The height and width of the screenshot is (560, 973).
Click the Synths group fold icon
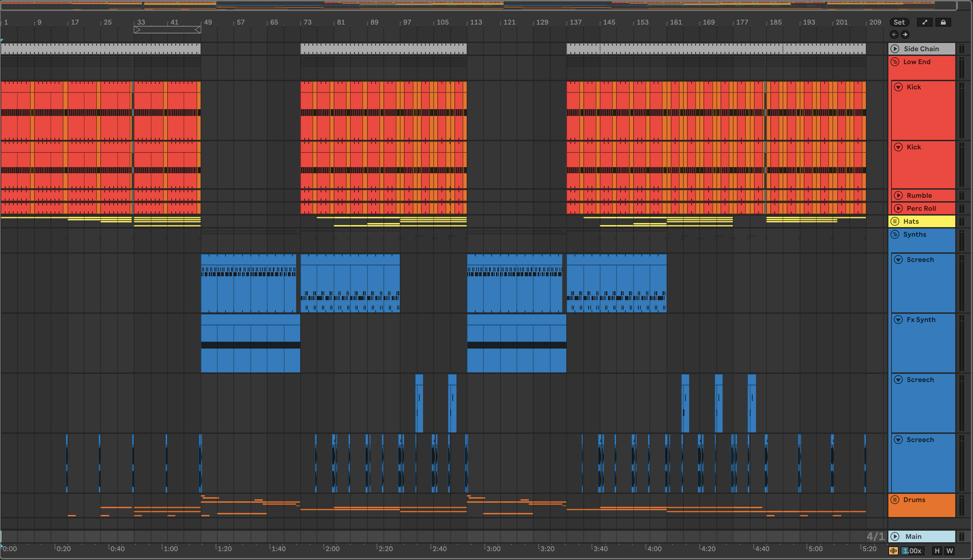pyautogui.click(x=895, y=234)
